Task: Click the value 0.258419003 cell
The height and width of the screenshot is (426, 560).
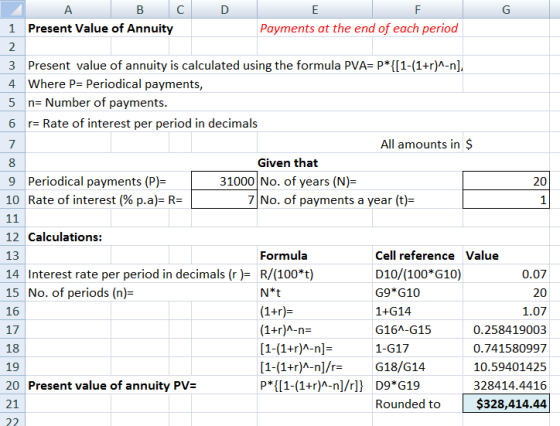Action: (x=506, y=330)
